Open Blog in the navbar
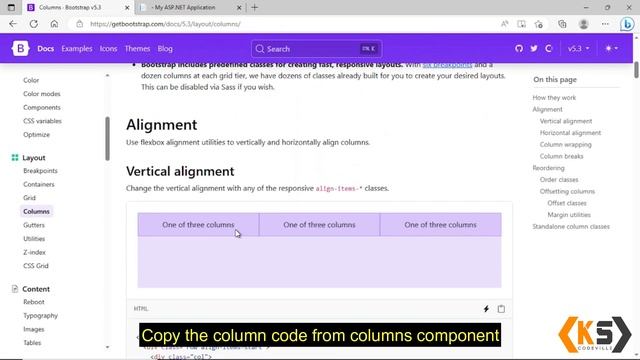 coord(165,49)
